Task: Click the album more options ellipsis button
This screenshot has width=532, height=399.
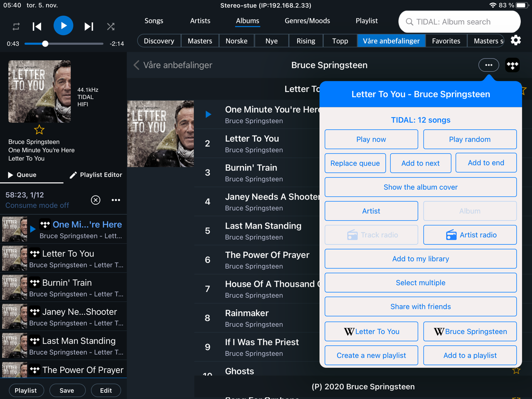Action: click(x=489, y=65)
